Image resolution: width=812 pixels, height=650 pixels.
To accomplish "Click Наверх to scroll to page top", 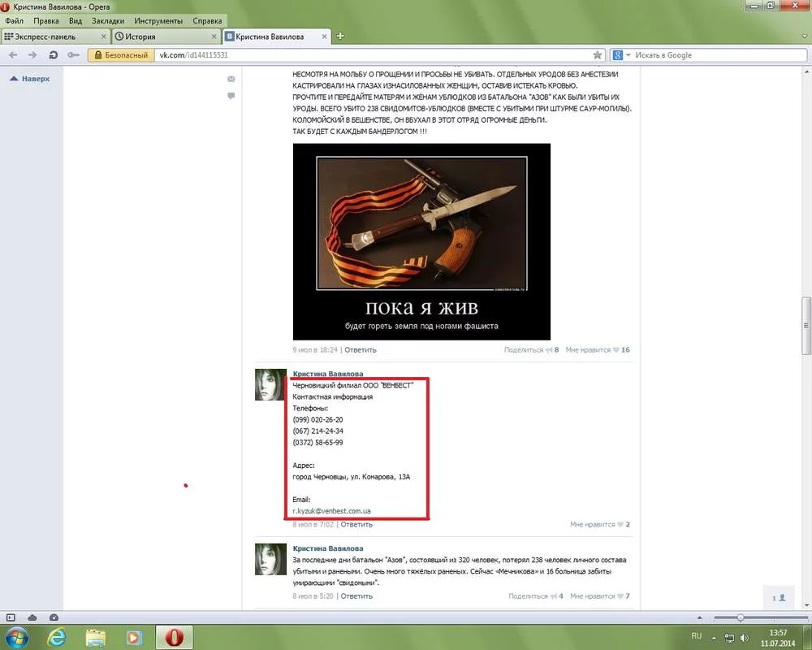I will point(30,79).
